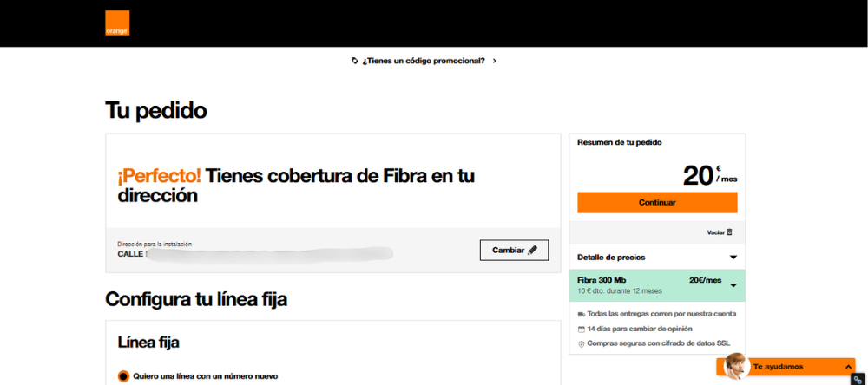This screenshot has width=868, height=385.
Task: Click the promo code tag icon
Action: tap(355, 61)
